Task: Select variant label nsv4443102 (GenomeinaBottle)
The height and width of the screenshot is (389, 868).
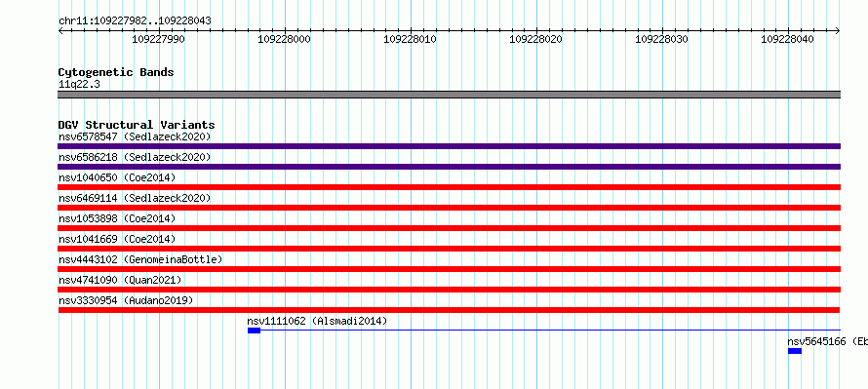Action: (x=140, y=259)
